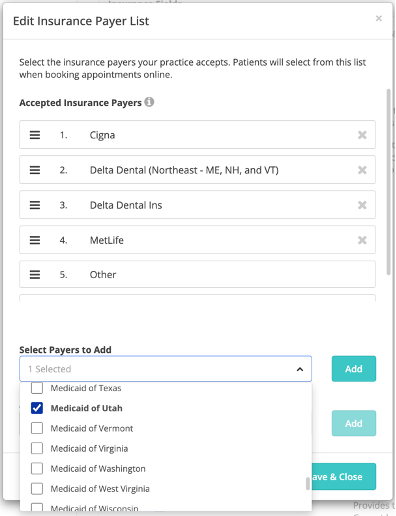The height and width of the screenshot is (516, 396).
Task: Select the Cigna payer row text
Action: pos(102,135)
